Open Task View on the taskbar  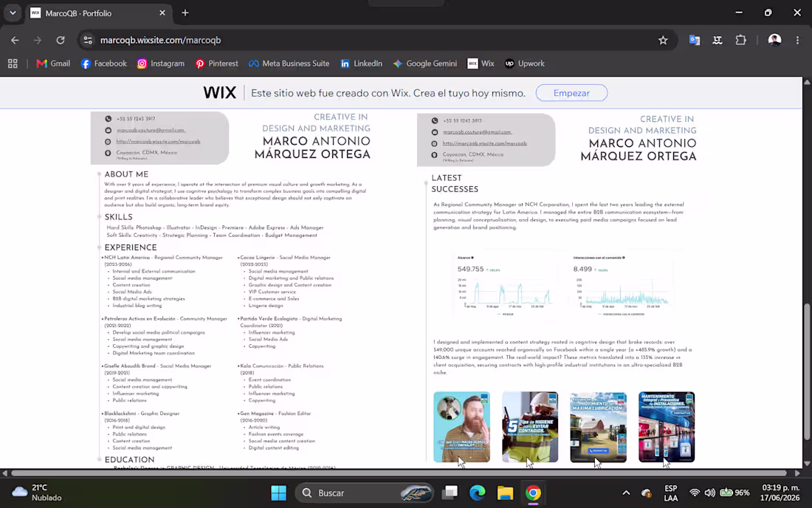click(450, 493)
